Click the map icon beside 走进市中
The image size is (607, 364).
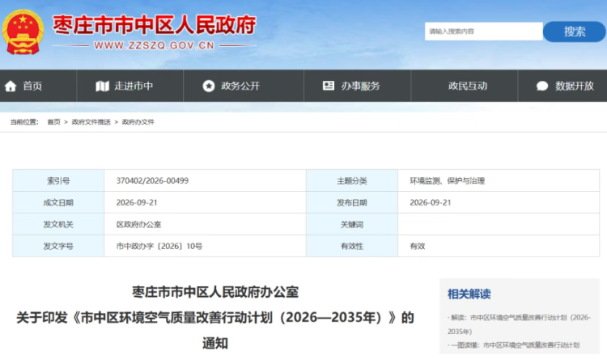tap(102, 86)
